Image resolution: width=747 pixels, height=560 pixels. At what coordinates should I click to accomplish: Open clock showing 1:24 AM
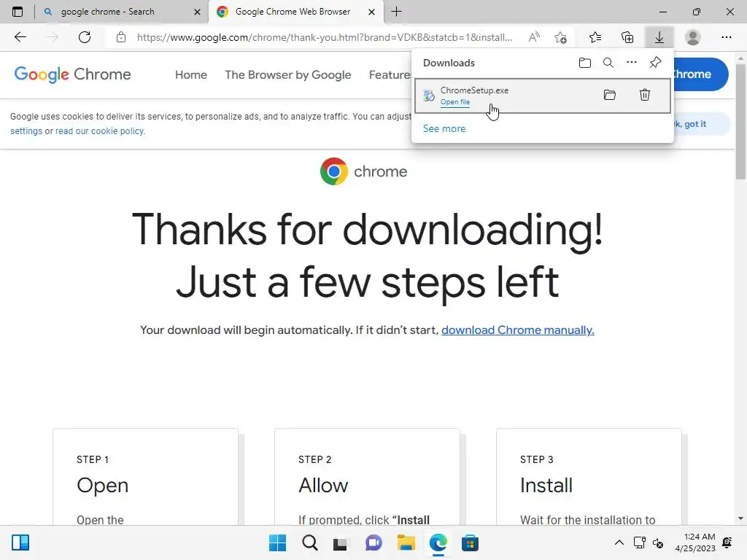695,542
